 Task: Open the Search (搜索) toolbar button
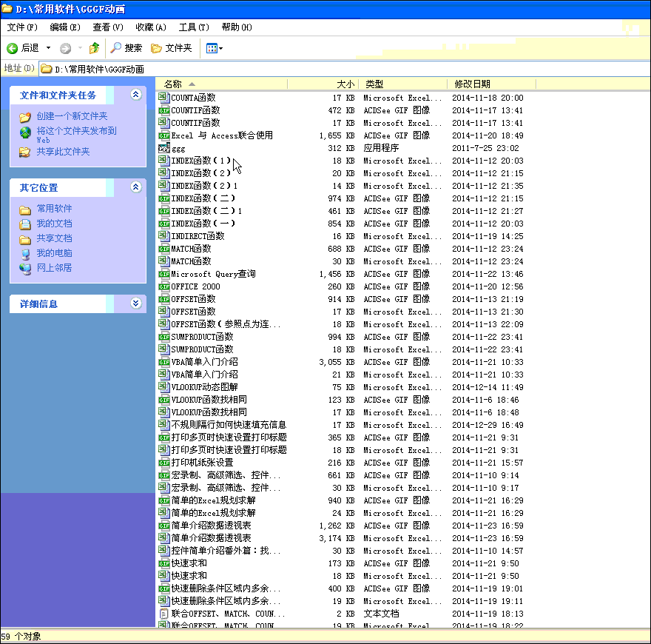127,48
